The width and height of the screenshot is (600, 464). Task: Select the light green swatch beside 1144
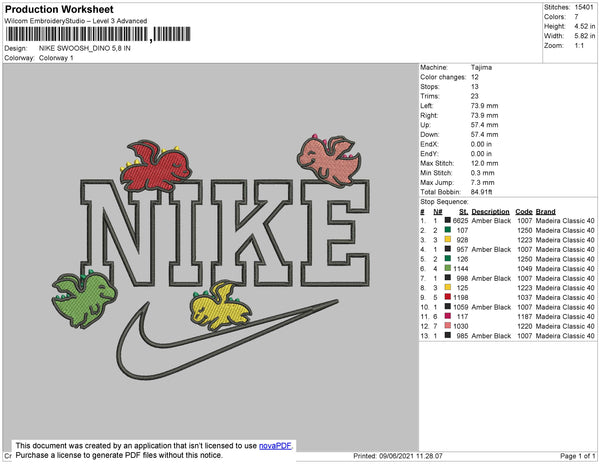click(448, 268)
